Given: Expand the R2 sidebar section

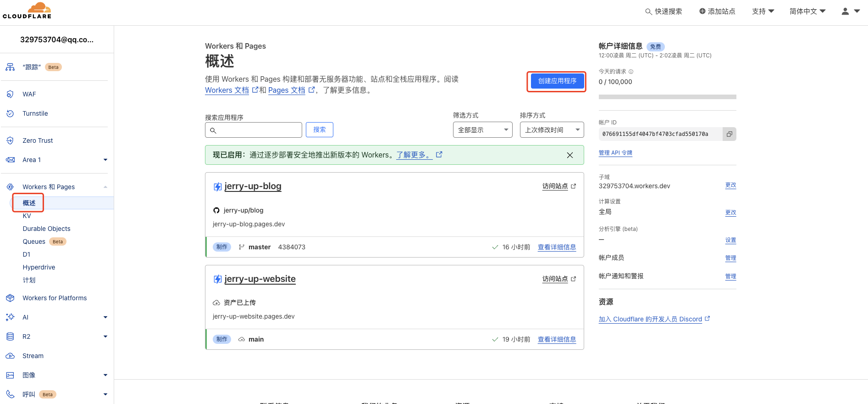Looking at the screenshot, I should click(105, 337).
